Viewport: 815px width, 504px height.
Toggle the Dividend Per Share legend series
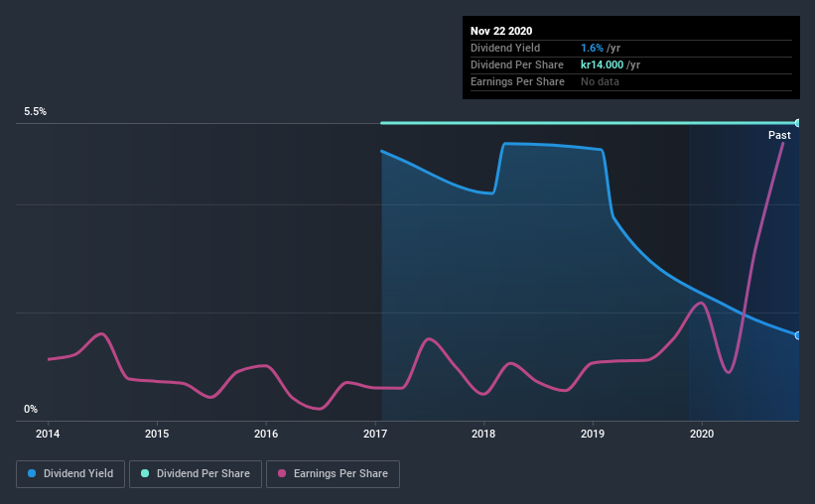pos(198,474)
